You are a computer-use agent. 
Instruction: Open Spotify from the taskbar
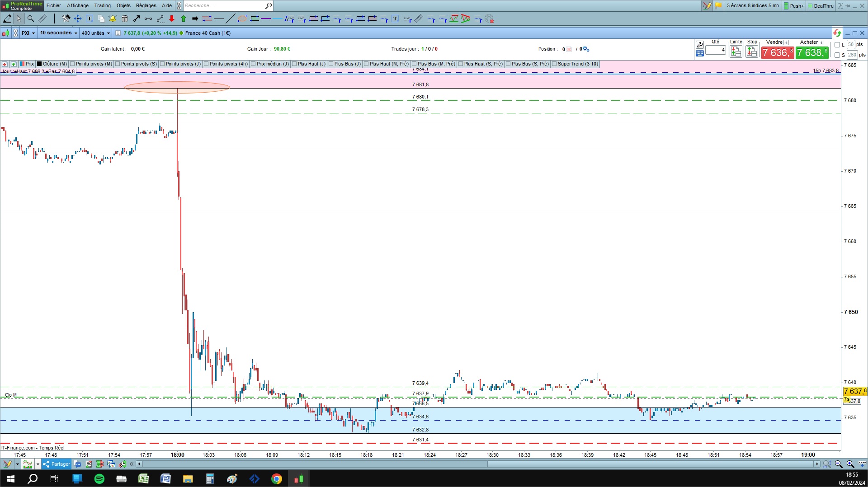click(x=99, y=479)
